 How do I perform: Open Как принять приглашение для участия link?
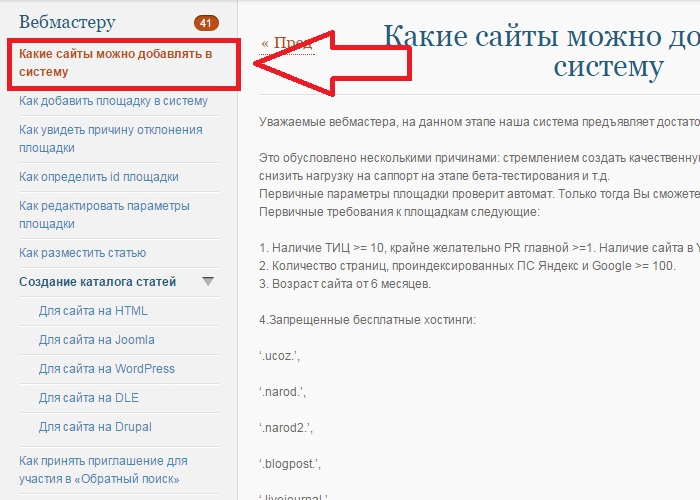click(x=103, y=470)
